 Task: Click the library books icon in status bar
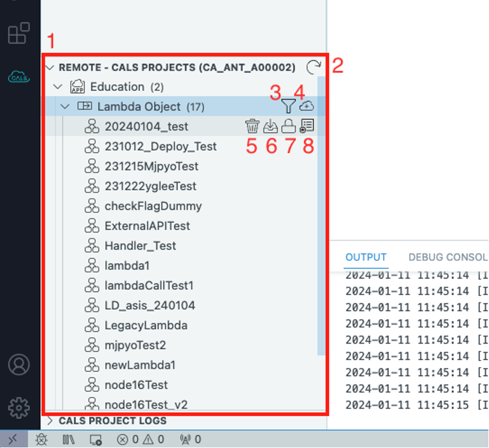pyautogui.click(x=69, y=439)
